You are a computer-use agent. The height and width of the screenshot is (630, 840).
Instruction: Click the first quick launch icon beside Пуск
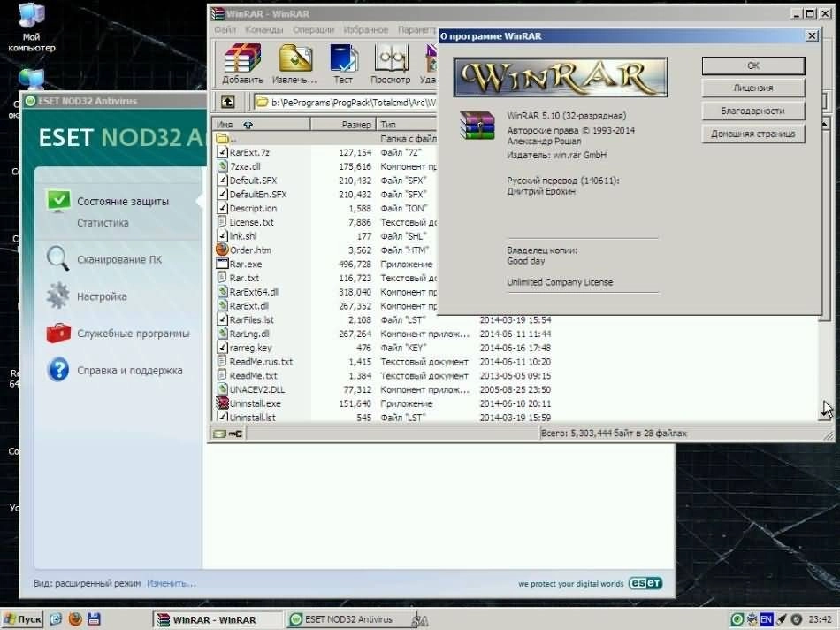56,619
